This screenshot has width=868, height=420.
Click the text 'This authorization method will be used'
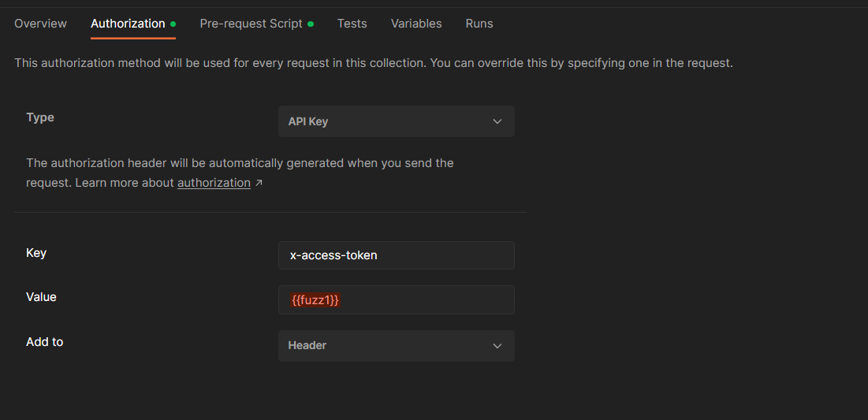click(x=122, y=63)
